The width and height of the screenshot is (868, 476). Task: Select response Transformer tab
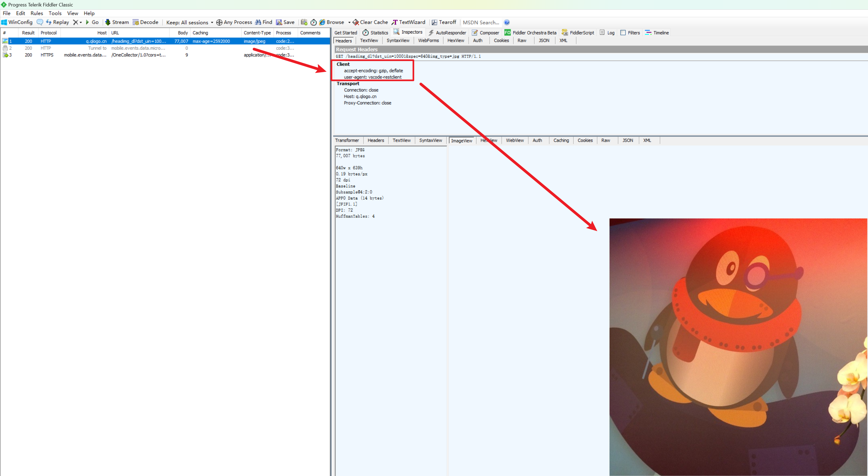pyautogui.click(x=347, y=140)
